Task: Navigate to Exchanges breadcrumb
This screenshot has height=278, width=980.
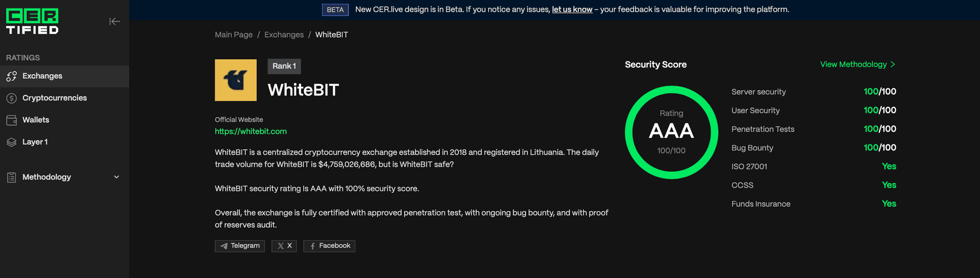Action: [x=284, y=35]
